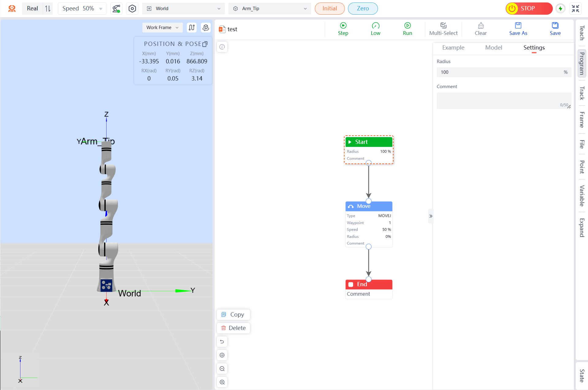Click the Save As icon
This screenshot has height=390, width=588.
[x=518, y=26]
